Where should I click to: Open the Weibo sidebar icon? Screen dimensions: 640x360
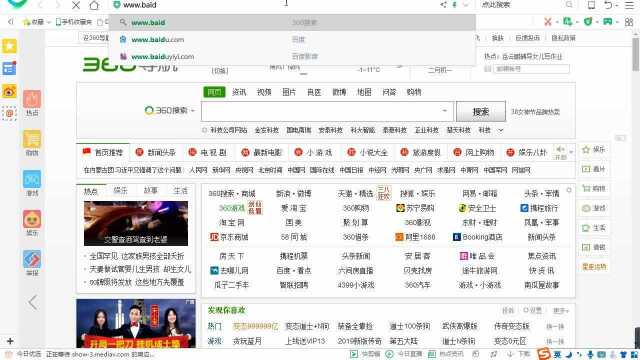(9, 91)
